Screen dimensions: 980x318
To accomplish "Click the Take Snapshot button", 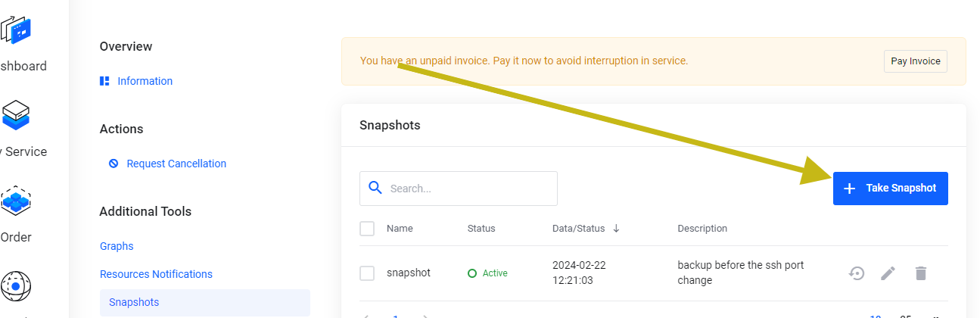I will tap(890, 189).
